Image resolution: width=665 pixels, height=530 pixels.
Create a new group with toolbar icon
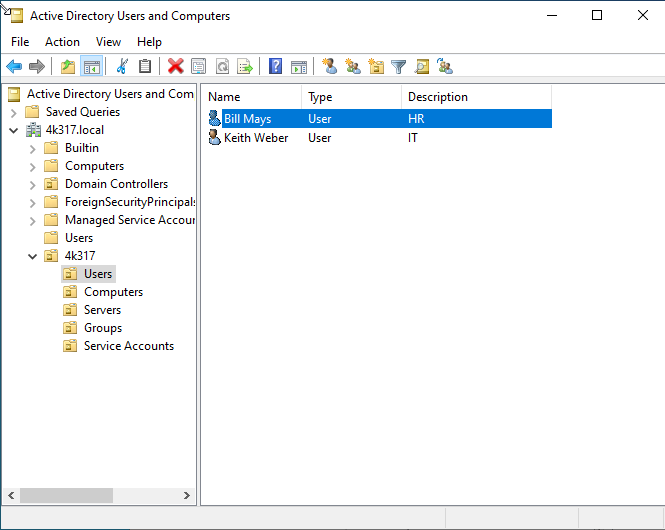point(352,67)
